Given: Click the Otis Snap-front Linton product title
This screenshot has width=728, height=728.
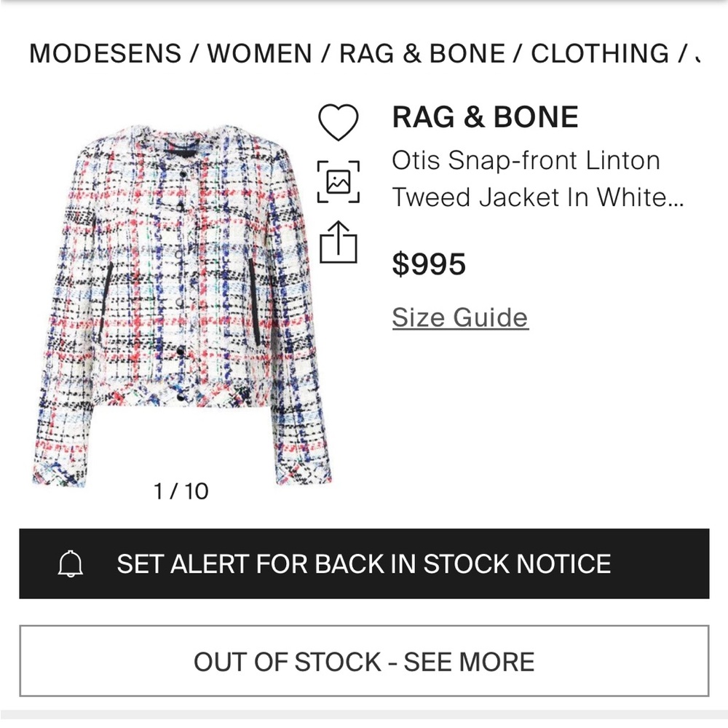Looking at the screenshot, I should pyautogui.click(x=526, y=160).
